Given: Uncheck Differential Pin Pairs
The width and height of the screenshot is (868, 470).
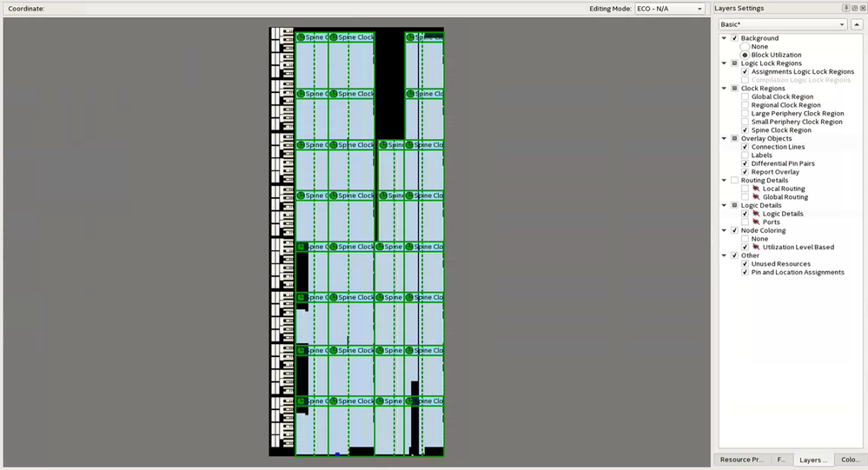Looking at the screenshot, I should [x=745, y=163].
